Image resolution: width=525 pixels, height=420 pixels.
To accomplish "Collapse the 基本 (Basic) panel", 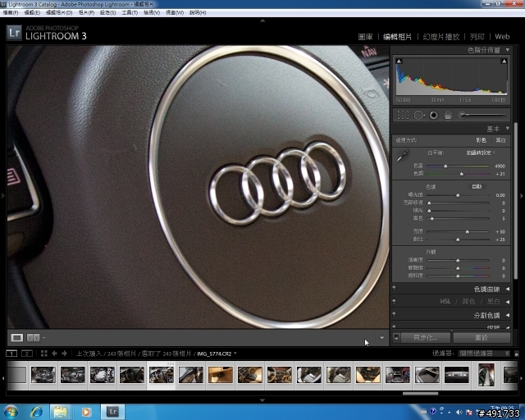I will point(508,128).
